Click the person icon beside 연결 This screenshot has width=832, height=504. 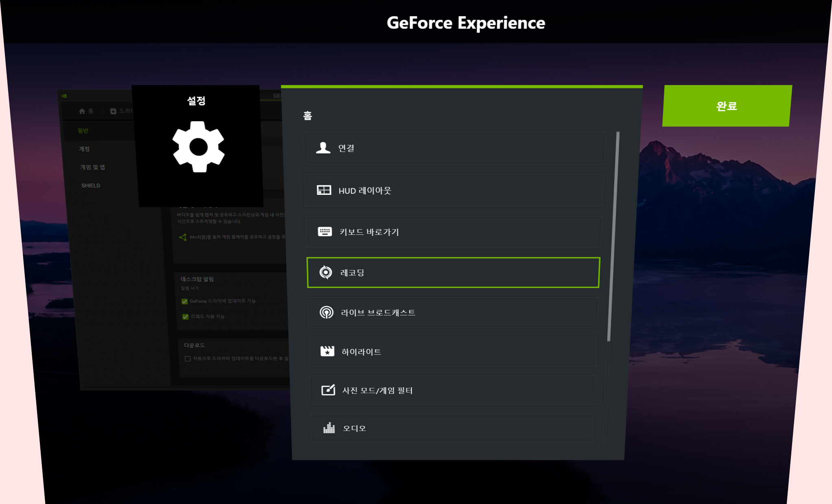tap(323, 148)
